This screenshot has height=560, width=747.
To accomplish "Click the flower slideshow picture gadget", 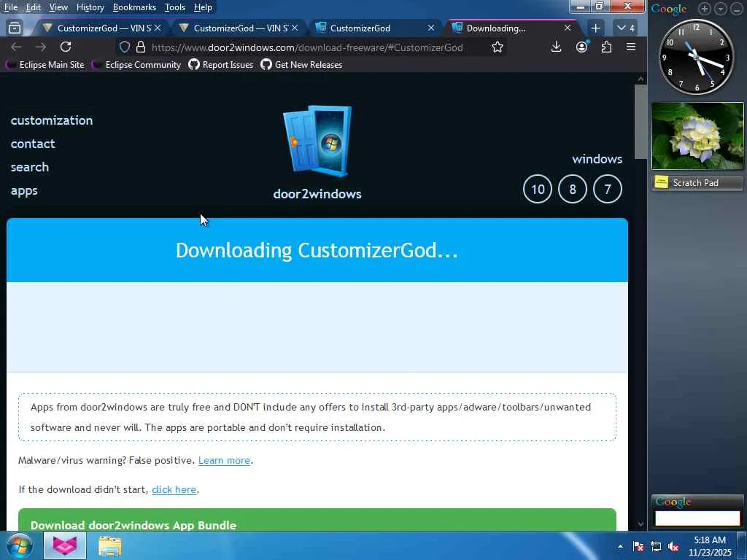I will (697, 136).
